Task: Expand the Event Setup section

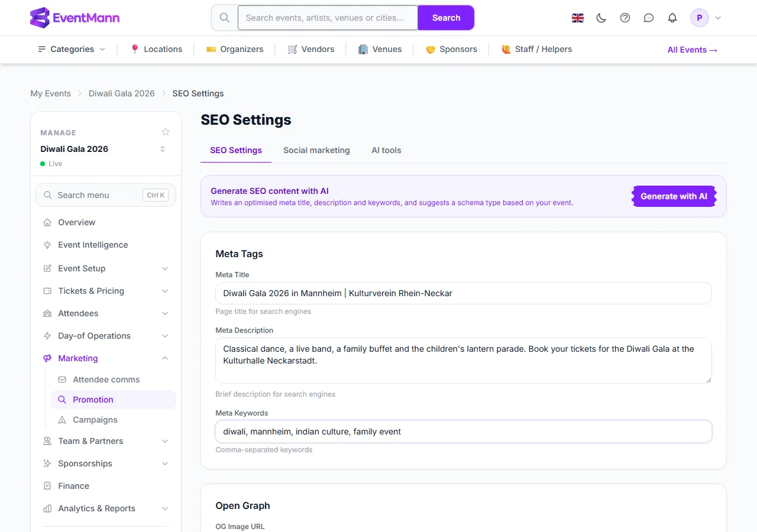Action: tap(106, 268)
